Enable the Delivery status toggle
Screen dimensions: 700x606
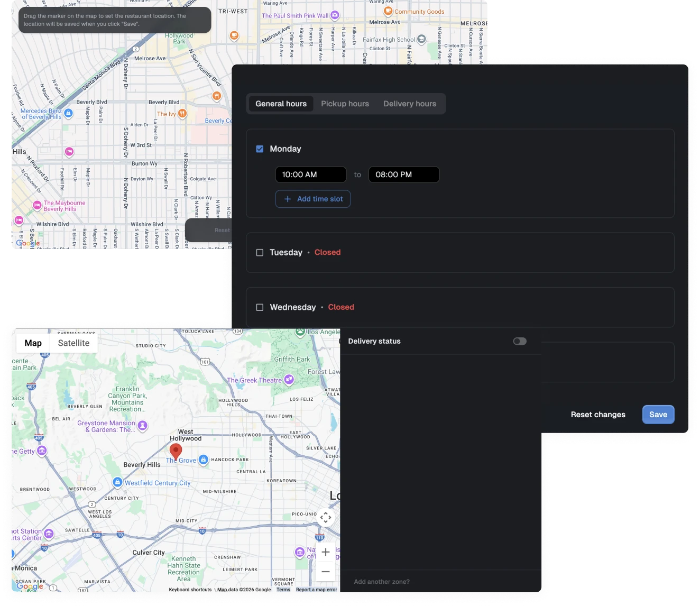(519, 341)
